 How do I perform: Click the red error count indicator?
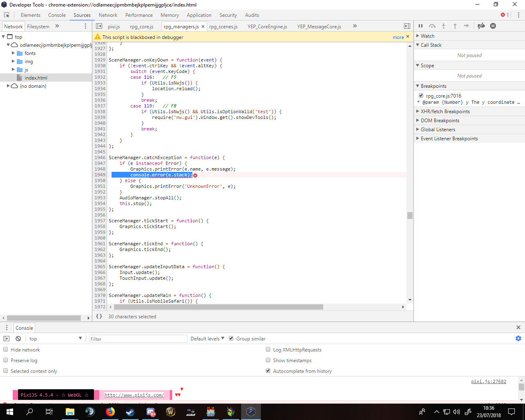coord(505,15)
